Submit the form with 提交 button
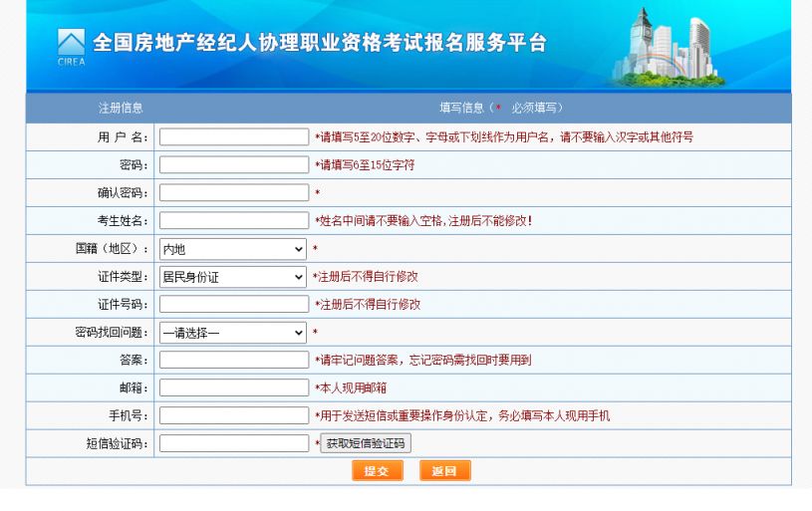Image resolution: width=812 pixels, height=511 pixels. click(377, 471)
